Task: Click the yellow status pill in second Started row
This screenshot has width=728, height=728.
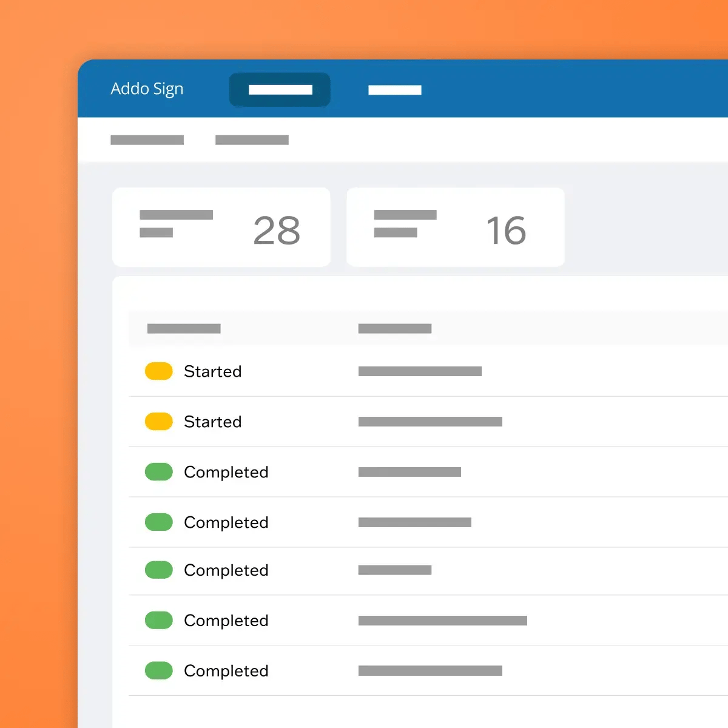Action: 159,422
